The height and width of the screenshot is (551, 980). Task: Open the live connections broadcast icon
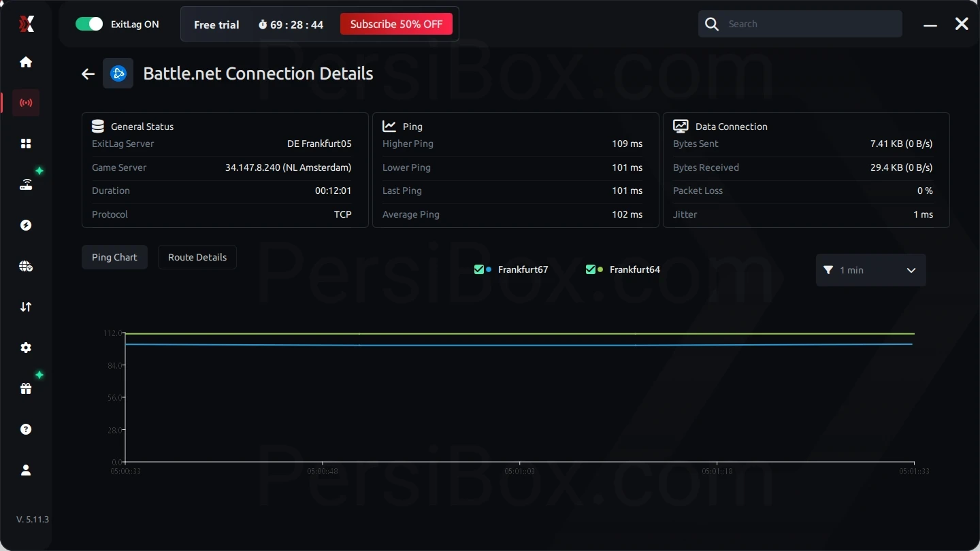pyautogui.click(x=26, y=103)
